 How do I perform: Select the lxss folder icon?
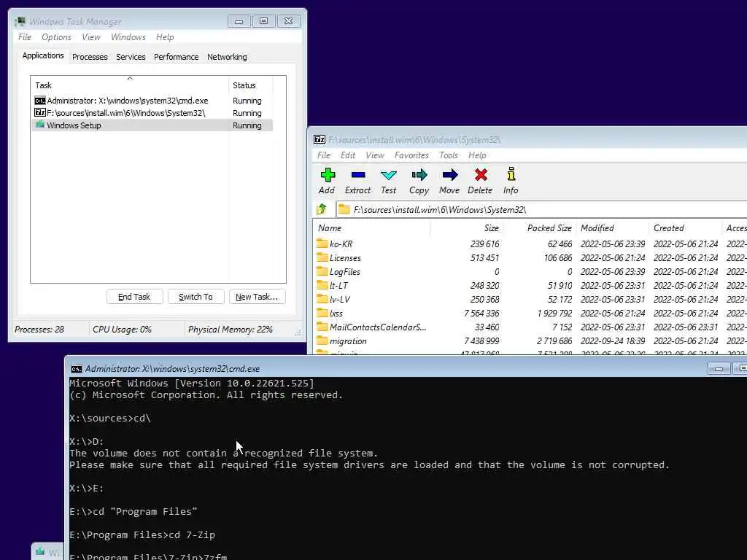point(322,313)
